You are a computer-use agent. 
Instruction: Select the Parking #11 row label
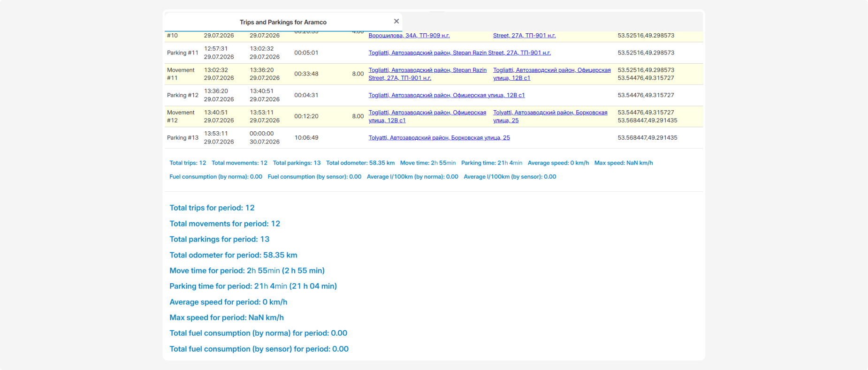[183, 53]
